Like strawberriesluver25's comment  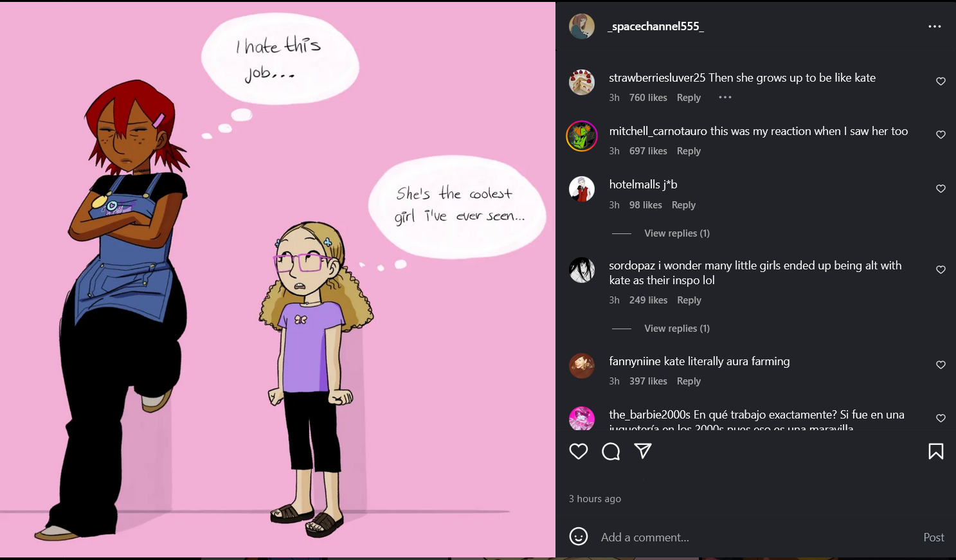click(941, 81)
